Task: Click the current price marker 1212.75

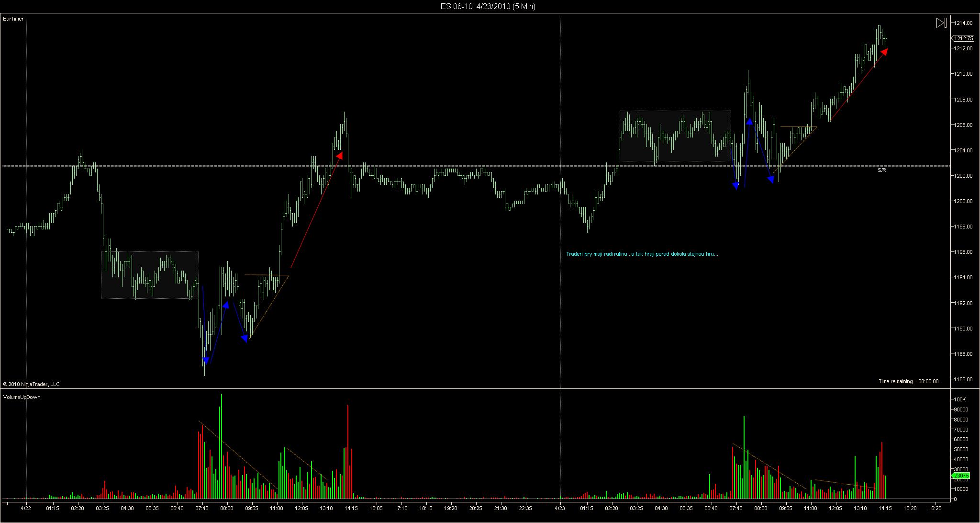Action: pos(962,38)
